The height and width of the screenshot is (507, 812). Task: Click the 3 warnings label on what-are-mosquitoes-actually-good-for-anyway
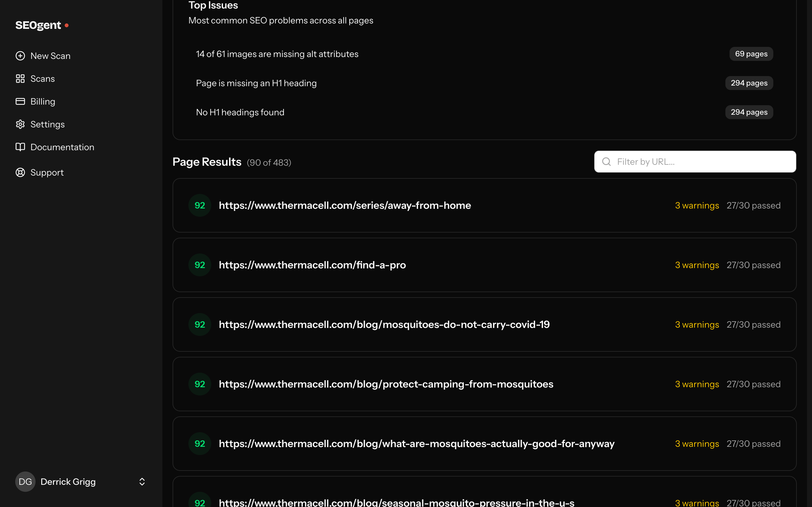click(697, 443)
